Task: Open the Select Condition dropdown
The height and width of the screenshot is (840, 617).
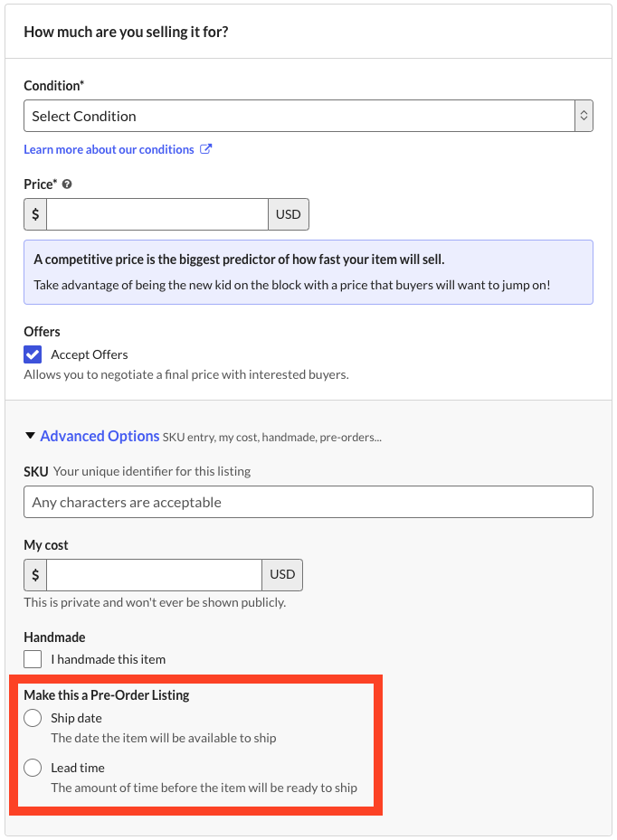Action: 299,116
